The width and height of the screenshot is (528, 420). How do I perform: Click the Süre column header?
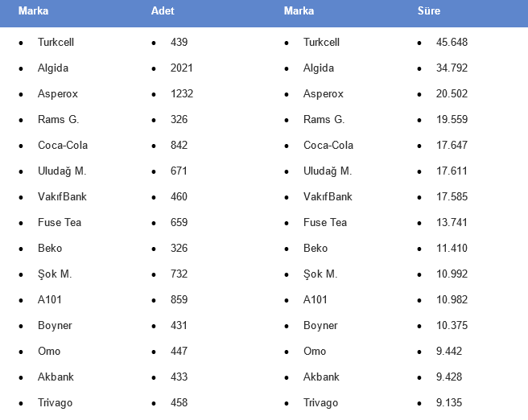(429, 10)
